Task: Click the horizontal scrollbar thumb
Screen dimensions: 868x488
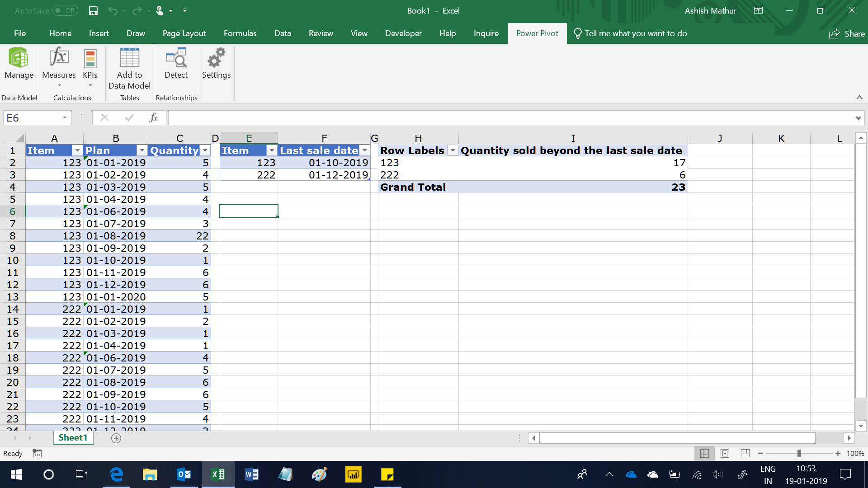Action: [x=677, y=438]
